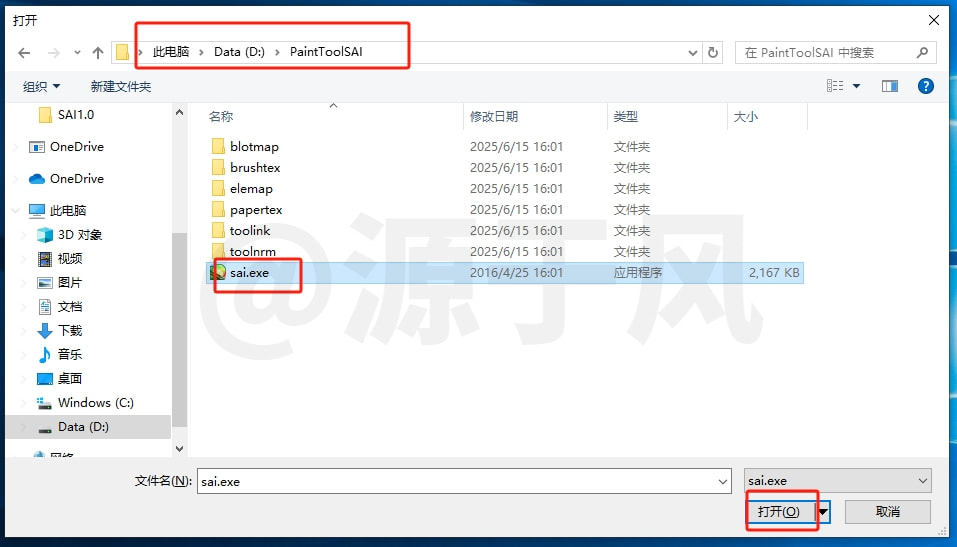Click the blotmap folder icon

[x=218, y=146]
